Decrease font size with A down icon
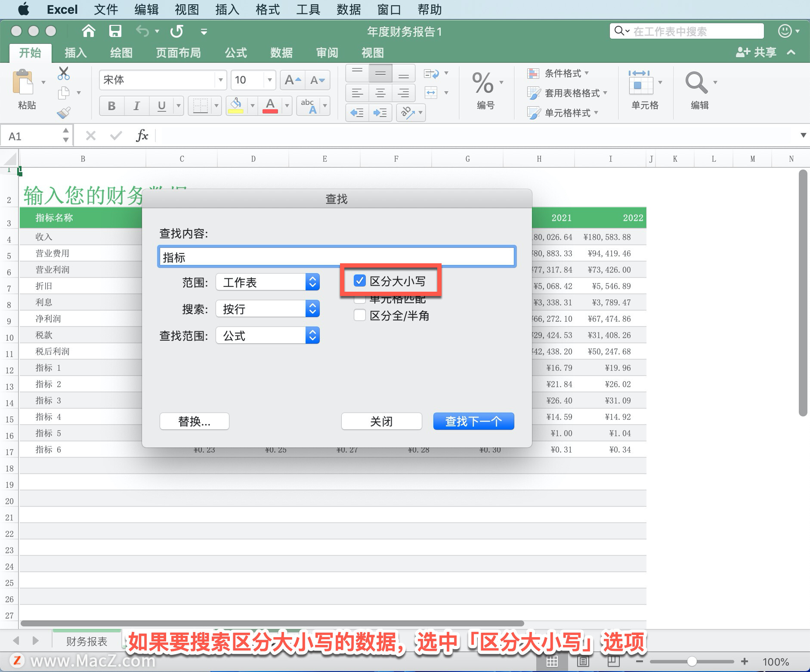Viewport: 810px width, 672px height. point(318,80)
